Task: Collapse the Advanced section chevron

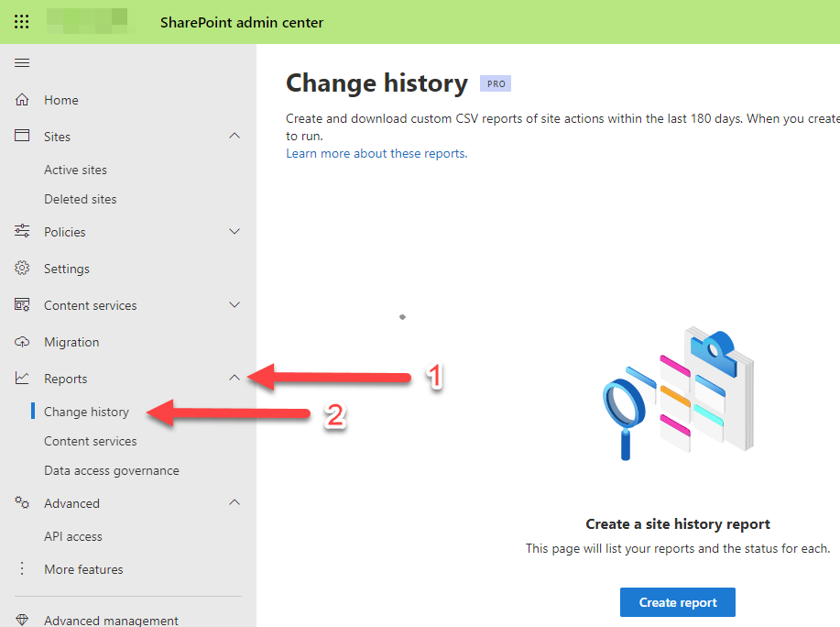Action: [235, 502]
